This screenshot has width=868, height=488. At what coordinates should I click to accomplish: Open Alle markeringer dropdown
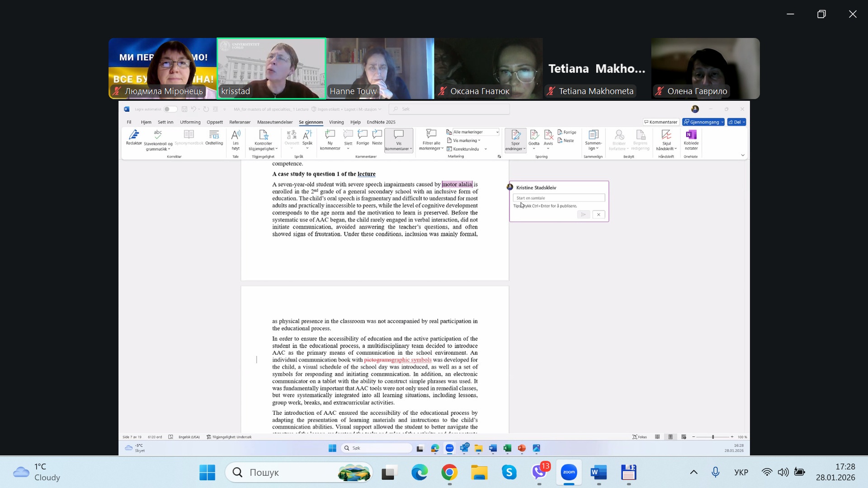(476, 132)
